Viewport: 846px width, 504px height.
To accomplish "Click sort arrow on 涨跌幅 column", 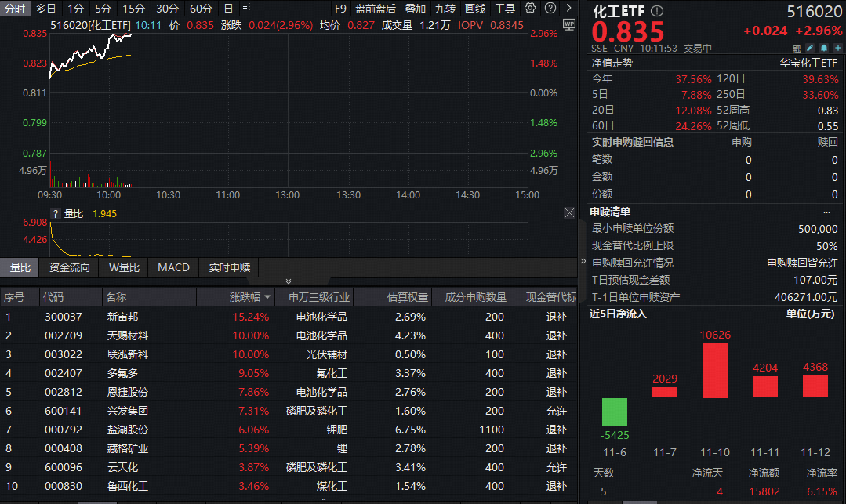I will click(x=269, y=297).
